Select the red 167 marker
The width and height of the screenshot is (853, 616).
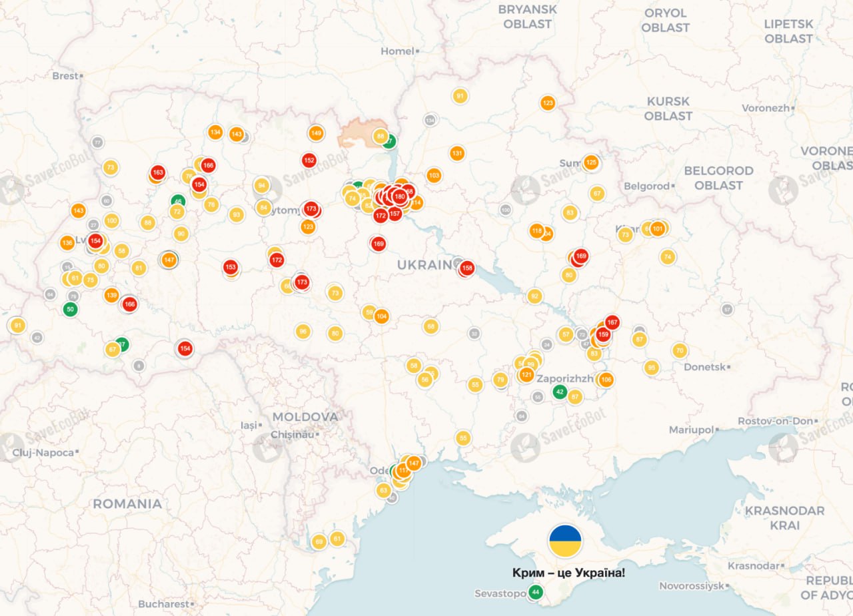tap(612, 322)
